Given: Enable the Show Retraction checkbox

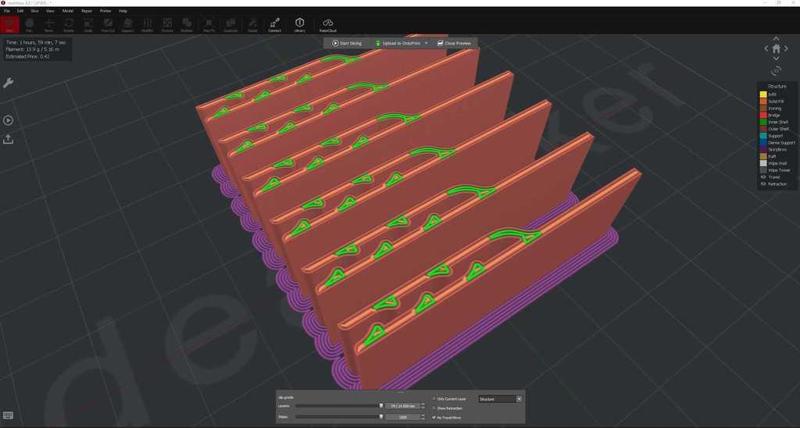Looking at the screenshot, I should 434,408.
